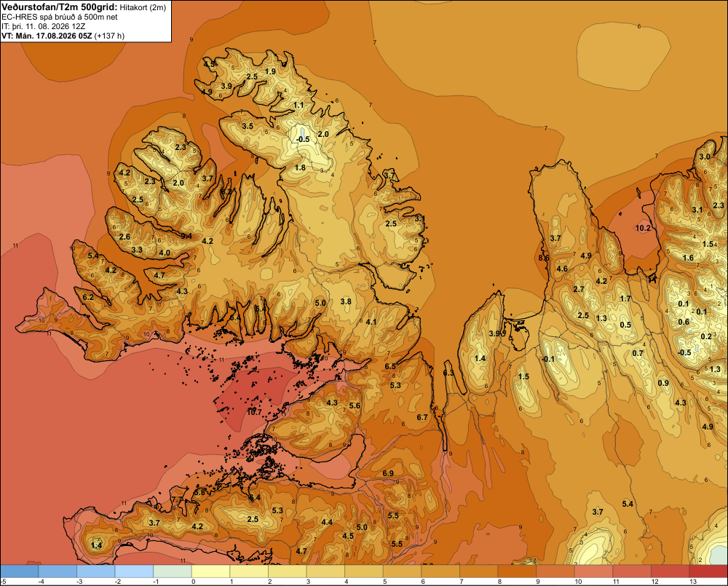The image size is (728, 586).
Task: Select the darkest red legend swatch at 13
Action: 708,571
